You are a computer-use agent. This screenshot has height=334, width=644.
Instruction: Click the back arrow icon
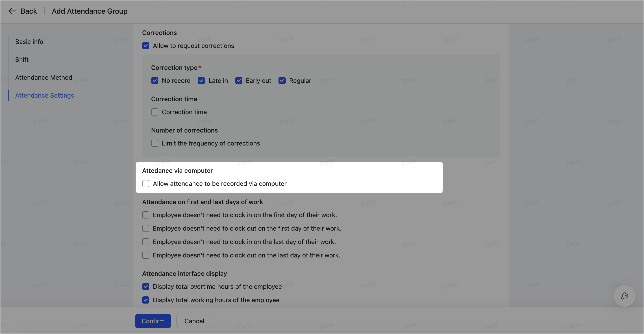pyautogui.click(x=12, y=11)
